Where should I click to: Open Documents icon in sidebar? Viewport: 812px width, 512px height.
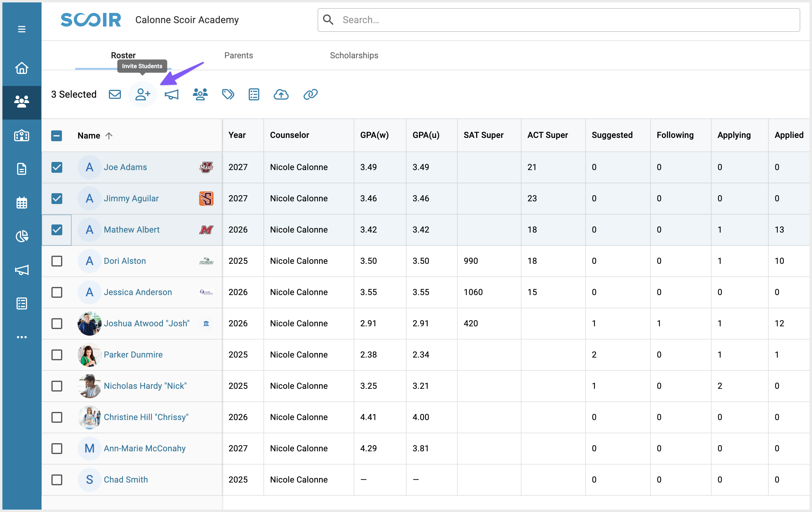[x=22, y=169]
